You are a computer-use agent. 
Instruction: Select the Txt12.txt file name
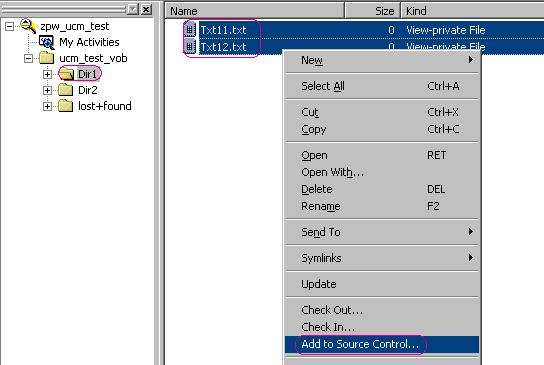223,46
